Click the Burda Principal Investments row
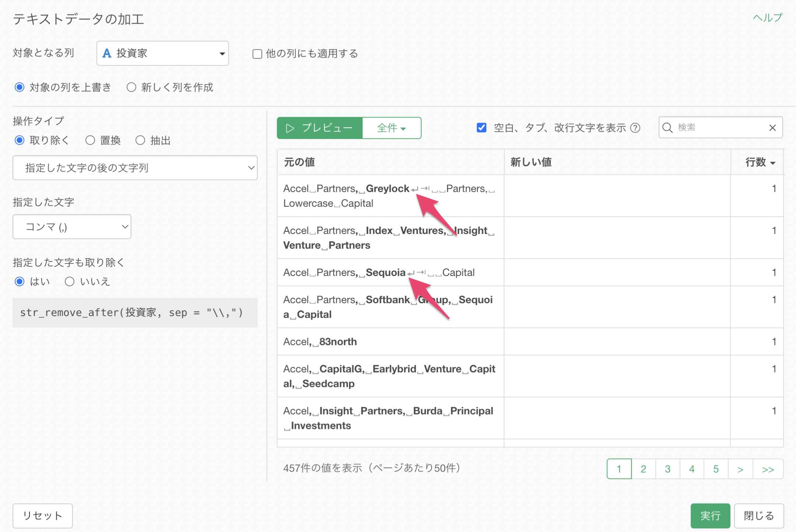This screenshot has height=532, width=796. 530,419
